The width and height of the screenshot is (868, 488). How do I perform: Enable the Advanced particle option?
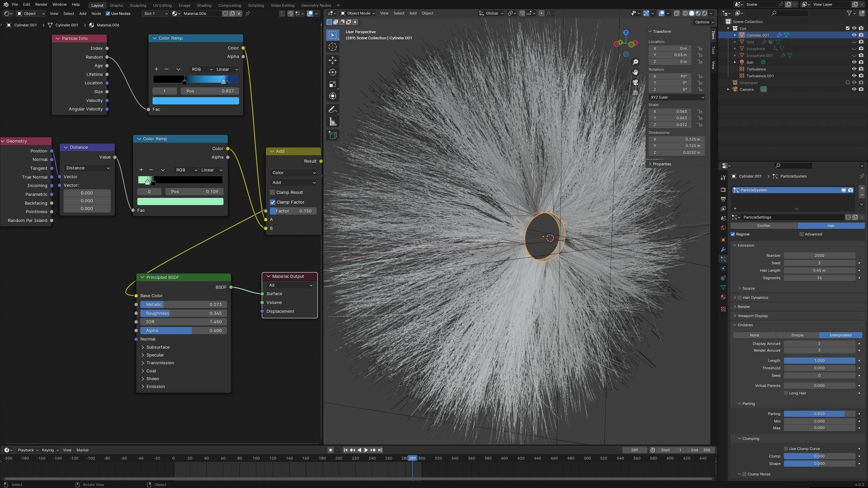(802, 234)
